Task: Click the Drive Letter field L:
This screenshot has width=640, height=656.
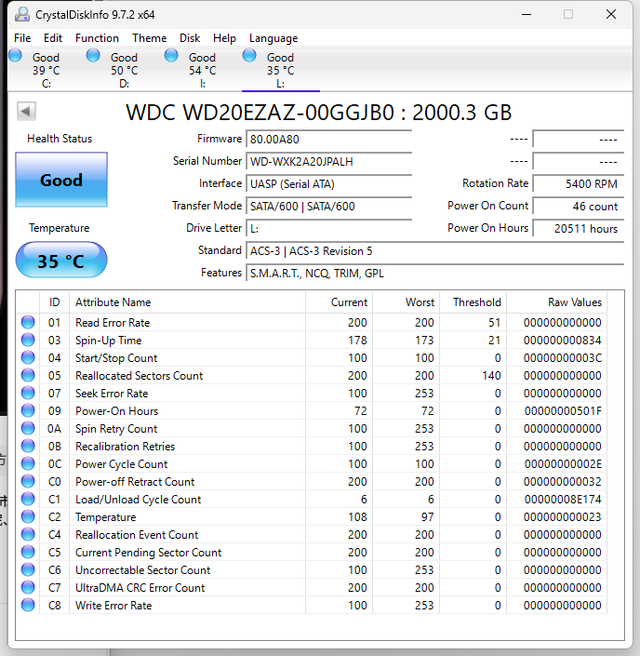Action: pos(329,228)
